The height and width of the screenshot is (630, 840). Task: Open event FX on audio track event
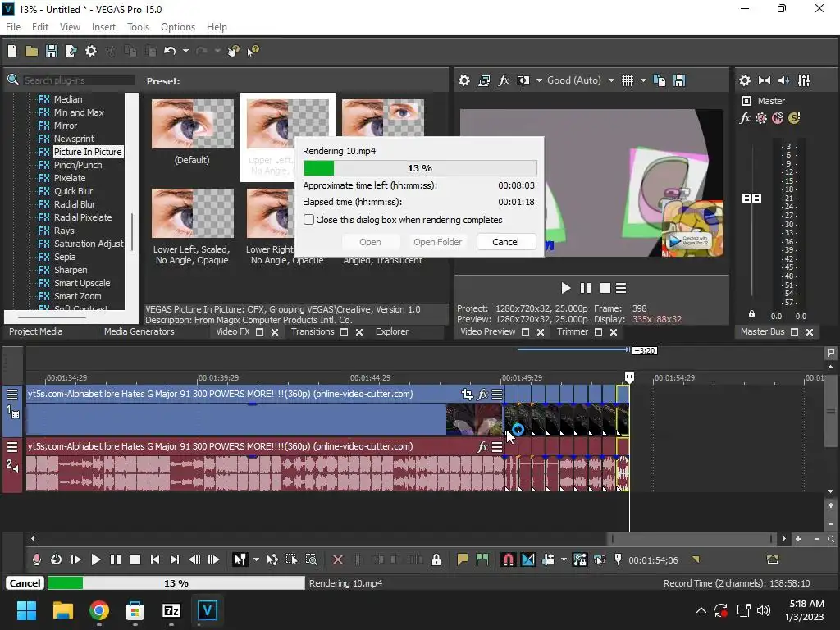click(482, 447)
